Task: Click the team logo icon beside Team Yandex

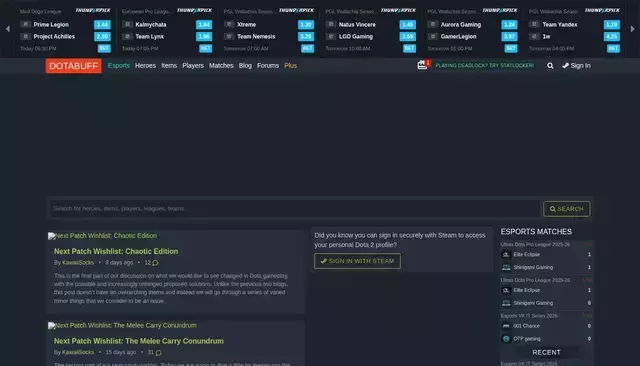Action: point(534,24)
